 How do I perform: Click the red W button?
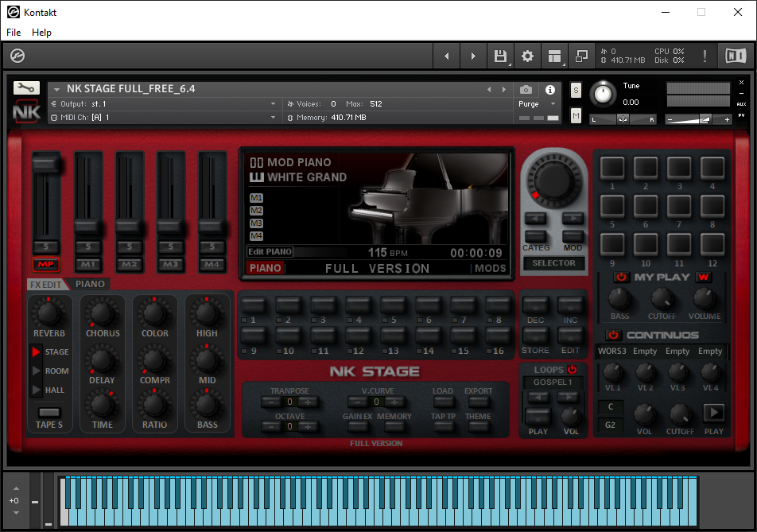pos(704,277)
